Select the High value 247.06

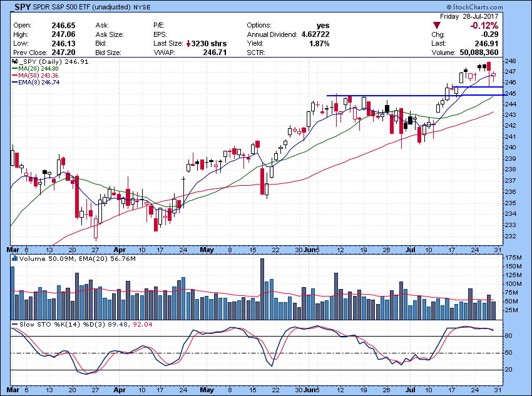click(63, 34)
